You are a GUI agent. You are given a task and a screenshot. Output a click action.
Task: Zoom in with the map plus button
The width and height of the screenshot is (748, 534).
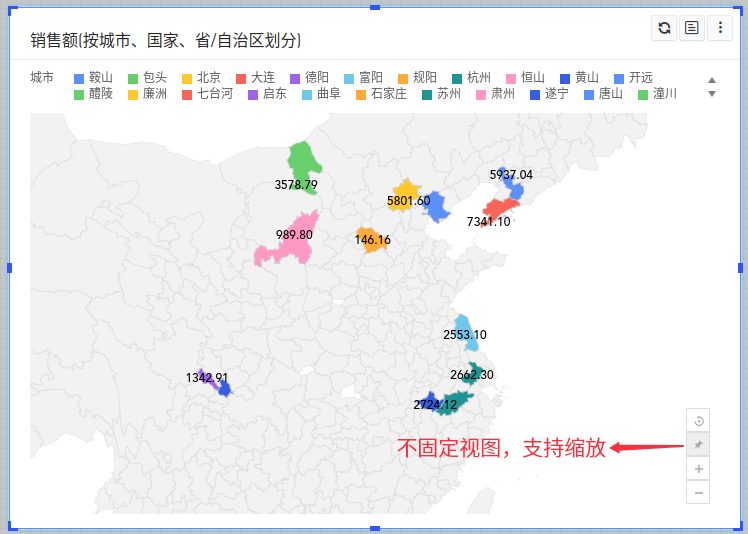coord(698,469)
